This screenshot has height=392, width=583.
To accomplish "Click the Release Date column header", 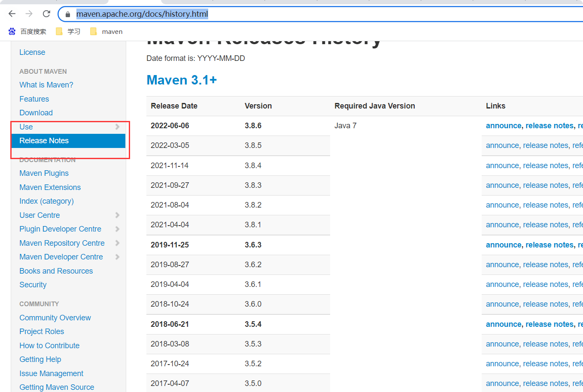I will coord(174,106).
